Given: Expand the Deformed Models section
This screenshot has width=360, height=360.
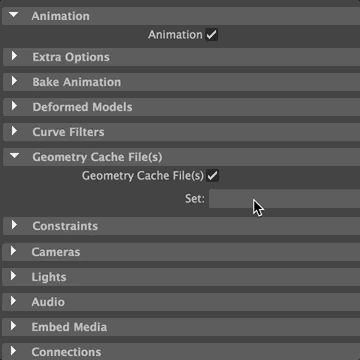Looking at the screenshot, I should (x=14, y=106).
